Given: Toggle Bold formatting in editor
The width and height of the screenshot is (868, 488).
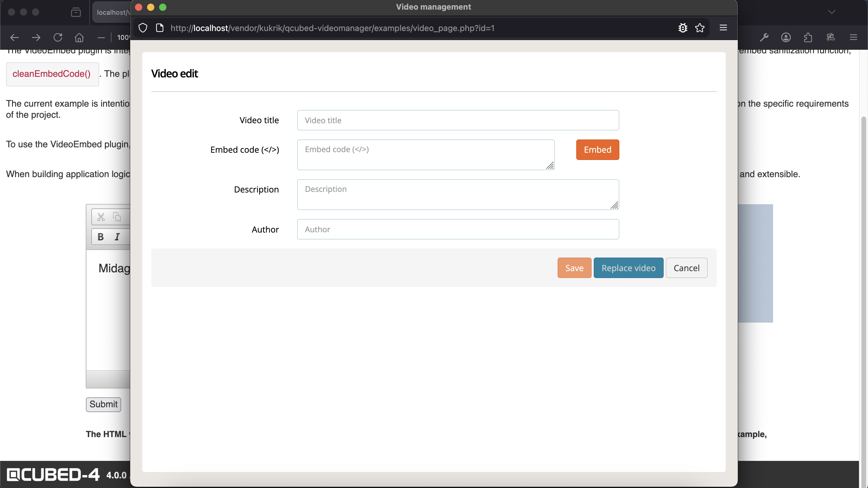Looking at the screenshot, I should click(100, 237).
